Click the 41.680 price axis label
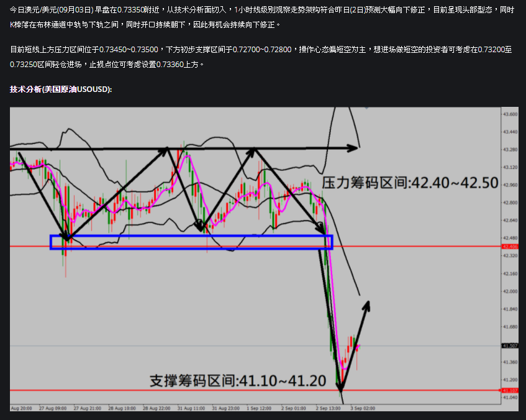 click(x=510, y=327)
